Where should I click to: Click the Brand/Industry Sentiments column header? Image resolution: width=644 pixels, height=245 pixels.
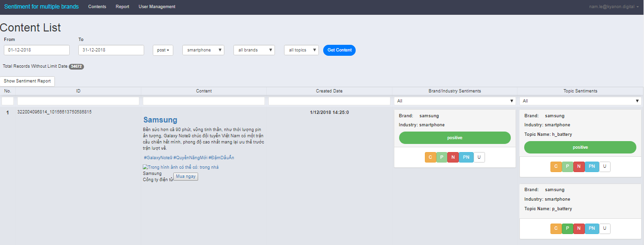point(455,91)
